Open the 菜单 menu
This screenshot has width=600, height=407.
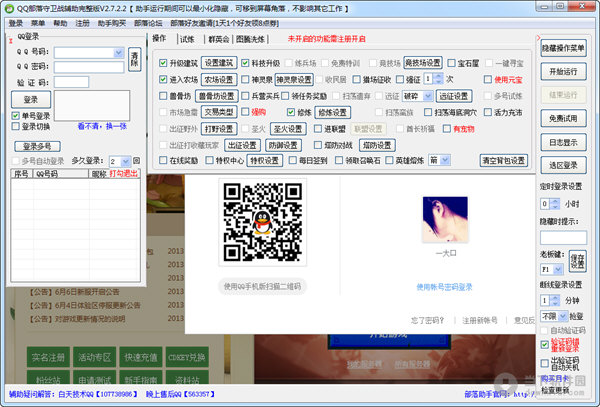38,23
